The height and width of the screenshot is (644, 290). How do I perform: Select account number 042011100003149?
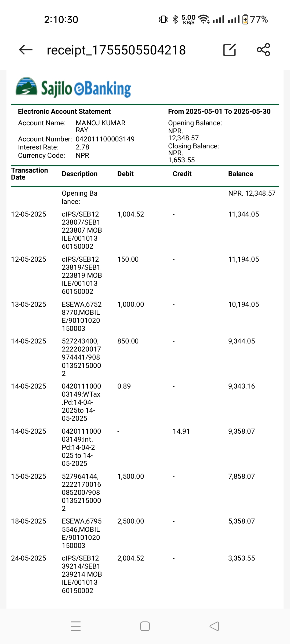(105, 139)
